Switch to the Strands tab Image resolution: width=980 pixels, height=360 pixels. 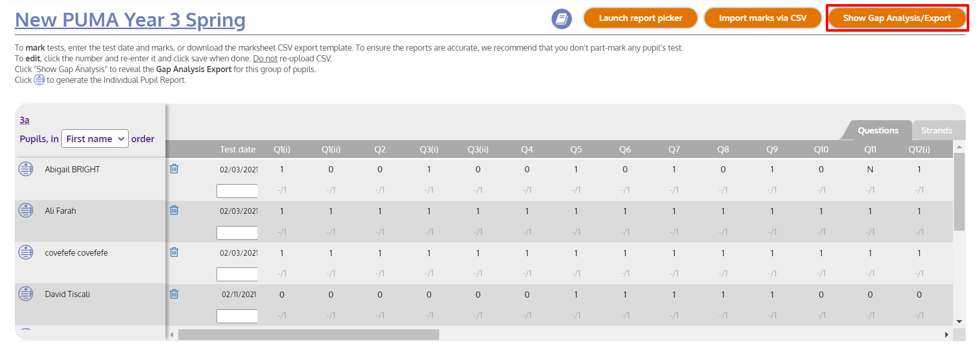click(936, 130)
